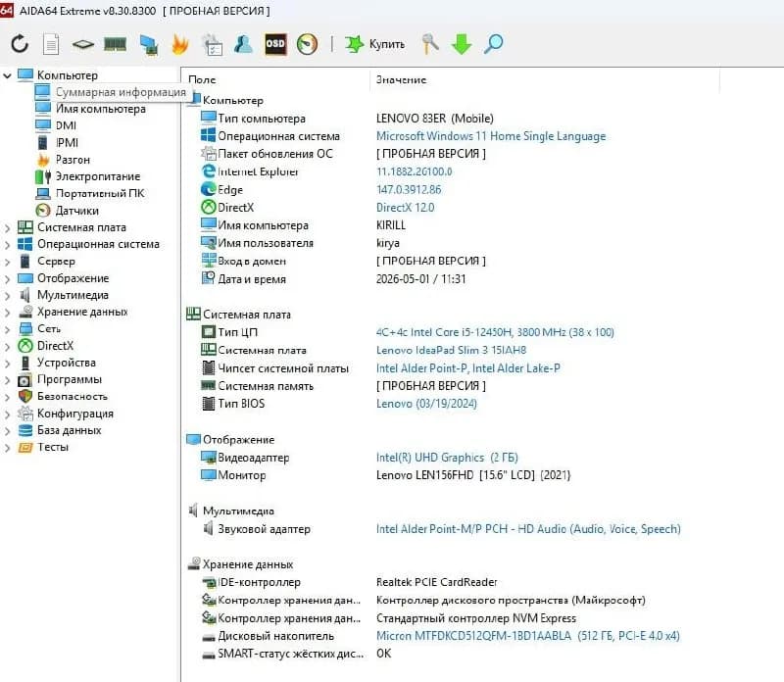Select the Монитор row
The width and height of the screenshot is (784, 682).
coord(385,475)
